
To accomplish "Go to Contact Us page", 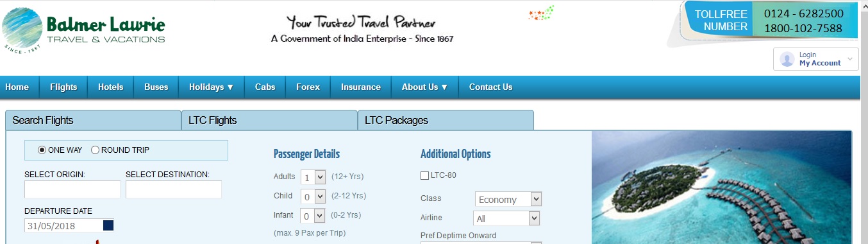I will 490,87.
